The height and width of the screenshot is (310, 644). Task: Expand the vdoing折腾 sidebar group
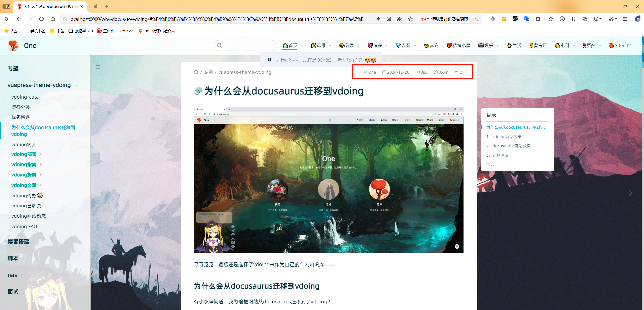[41, 175]
